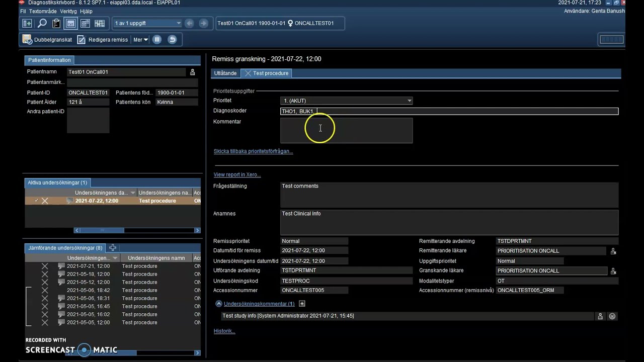Click the person icon on Test study info row
The width and height of the screenshot is (644, 362).
tap(600, 316)
